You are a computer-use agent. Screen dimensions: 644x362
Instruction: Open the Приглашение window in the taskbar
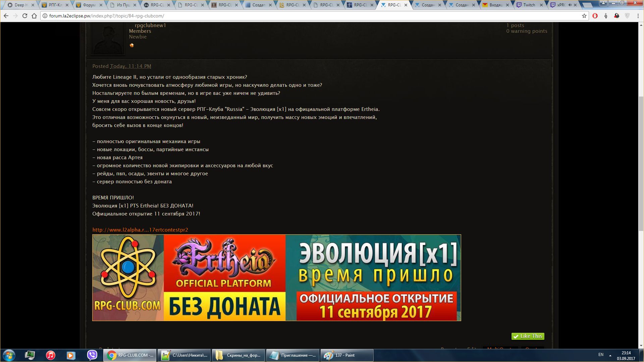pyautogui.click(x=293, y=355)
